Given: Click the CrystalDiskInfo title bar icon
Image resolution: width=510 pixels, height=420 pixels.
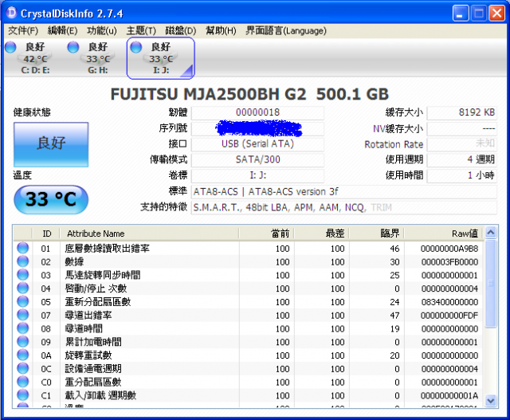Looking at the screenshot, I should click(x=12, y=13).
